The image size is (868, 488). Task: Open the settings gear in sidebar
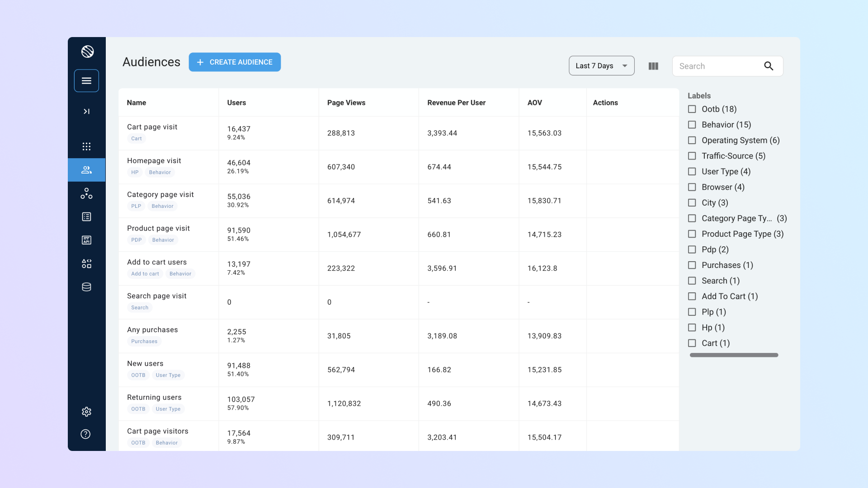(86, 412)
